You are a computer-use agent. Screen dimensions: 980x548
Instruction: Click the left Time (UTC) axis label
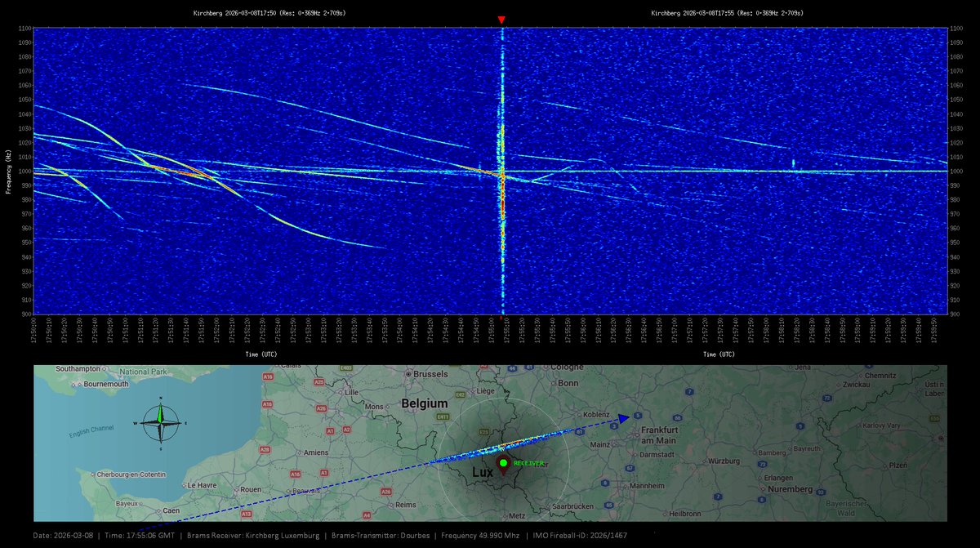[x=263, y=355]
